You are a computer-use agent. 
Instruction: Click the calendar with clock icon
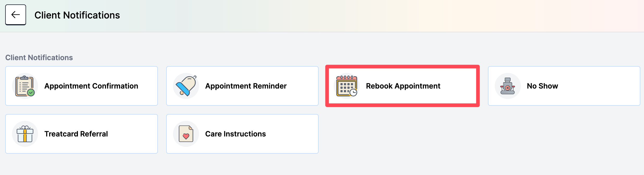point(347,86)
